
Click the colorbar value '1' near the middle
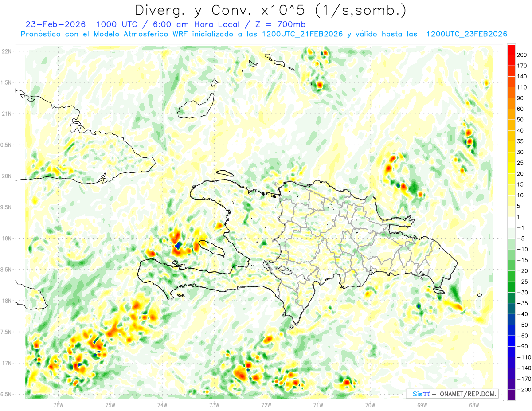point(519,217)
